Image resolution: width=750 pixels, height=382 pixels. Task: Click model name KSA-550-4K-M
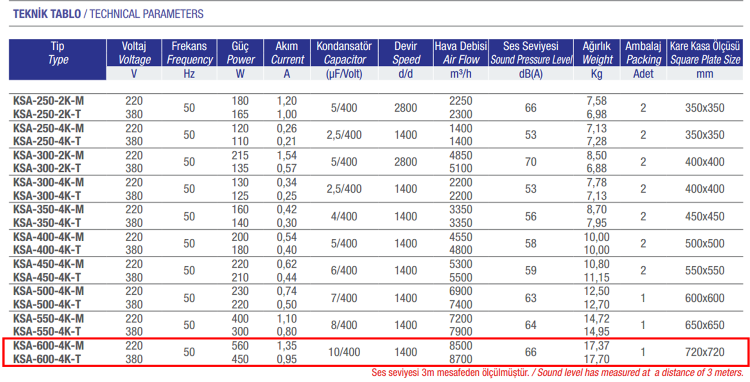click(48, 318)
